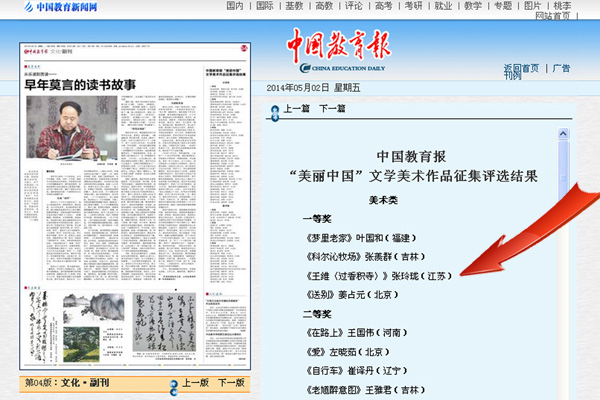Go to the 专题 section
This screenshot has height=400, width=600.
pos(503,6)
